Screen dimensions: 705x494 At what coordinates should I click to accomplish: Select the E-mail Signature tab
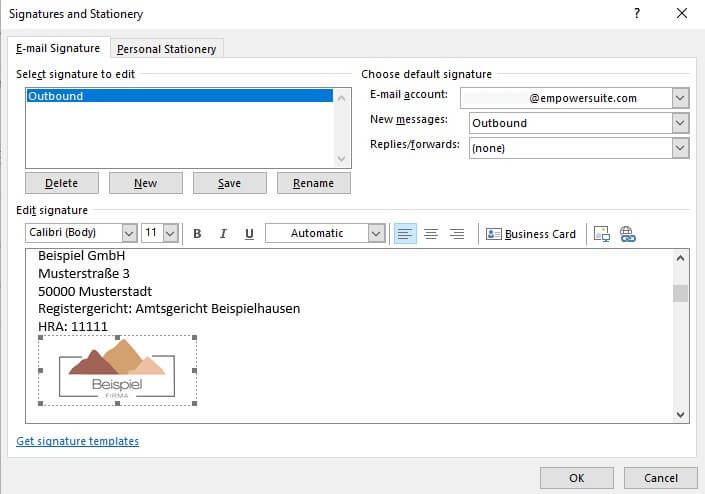click(x=56, y=48)
